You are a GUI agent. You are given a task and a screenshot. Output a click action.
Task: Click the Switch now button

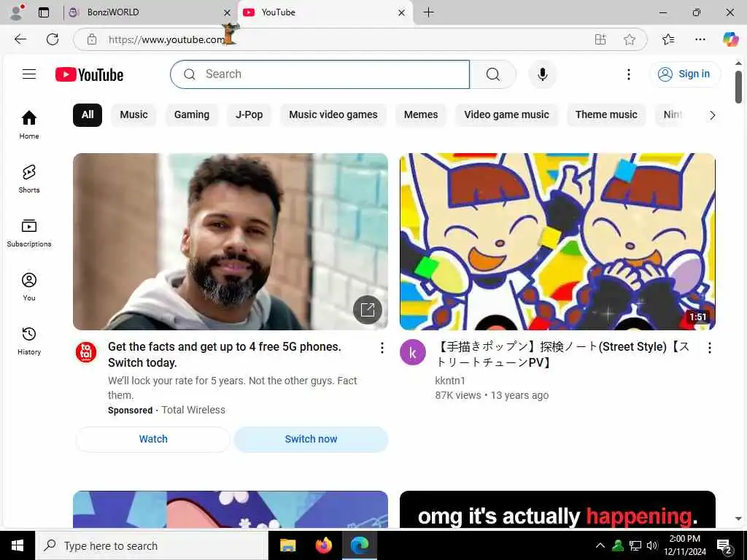pyautogui.click(x=311, y=439)
